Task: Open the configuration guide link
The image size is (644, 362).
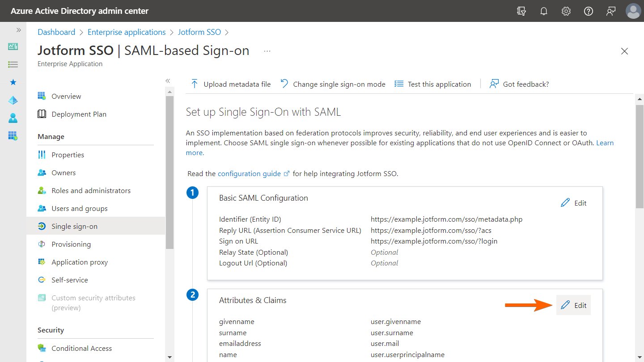Action: click(249, 173)
